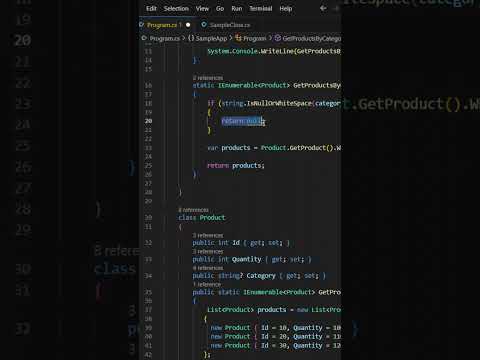This screenshot has width=480, height=360.
Task: Open the Terminal menu
Action: pyautogui.click(x=261, y=9)
